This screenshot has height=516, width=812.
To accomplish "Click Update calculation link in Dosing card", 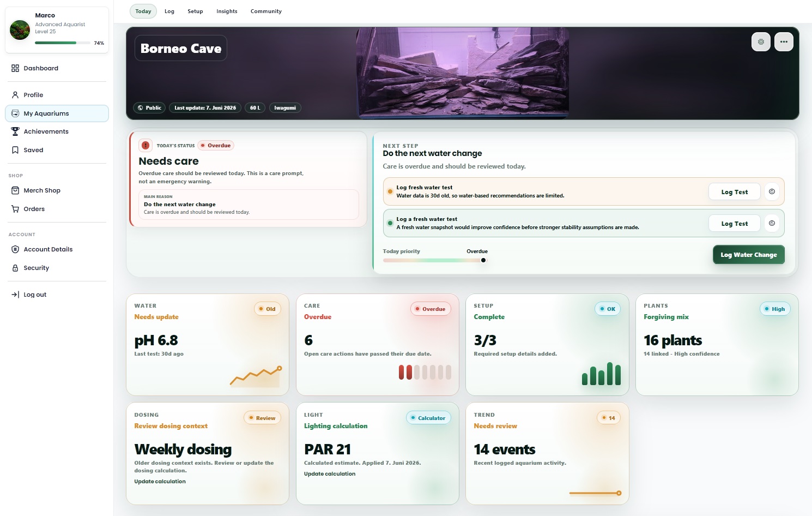I will (160, 482).
